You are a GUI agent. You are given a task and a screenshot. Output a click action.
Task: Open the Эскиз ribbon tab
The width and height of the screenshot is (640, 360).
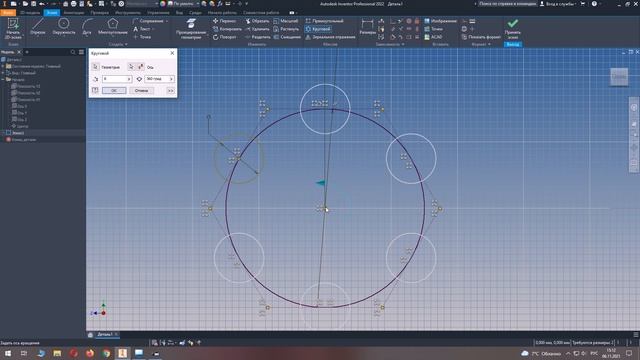pyautogui.click(x=52, y=13)
